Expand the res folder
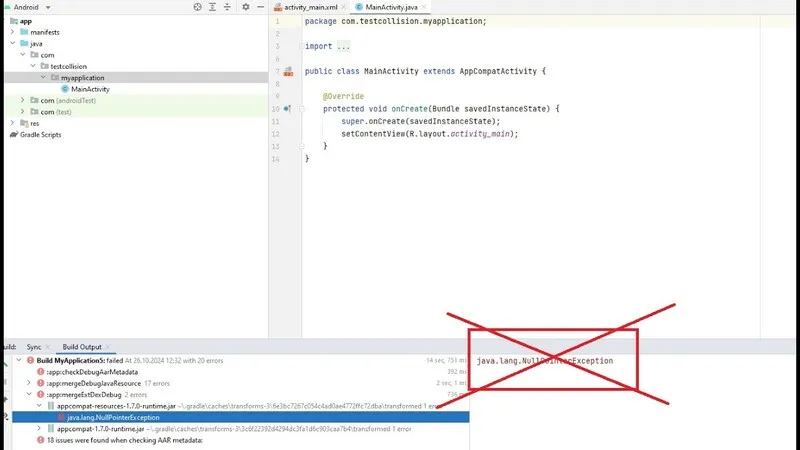The image size is (800, 450). (11, 123)
